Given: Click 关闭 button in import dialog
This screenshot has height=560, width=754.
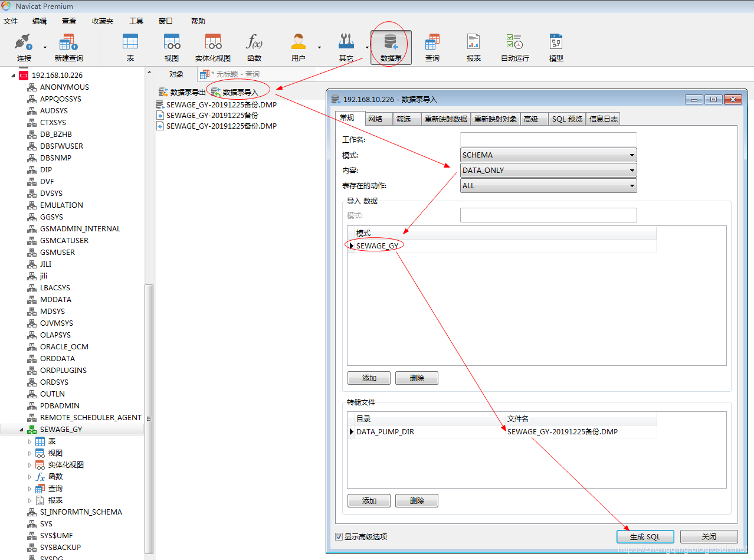Looking at the screenshot, I should click(709, 536).
